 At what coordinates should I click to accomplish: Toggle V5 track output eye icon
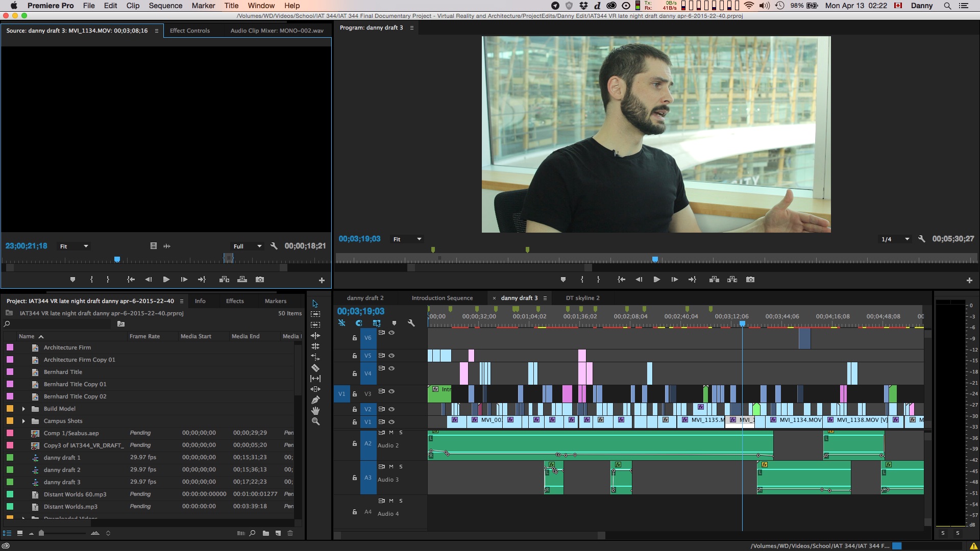pos(391,356)
